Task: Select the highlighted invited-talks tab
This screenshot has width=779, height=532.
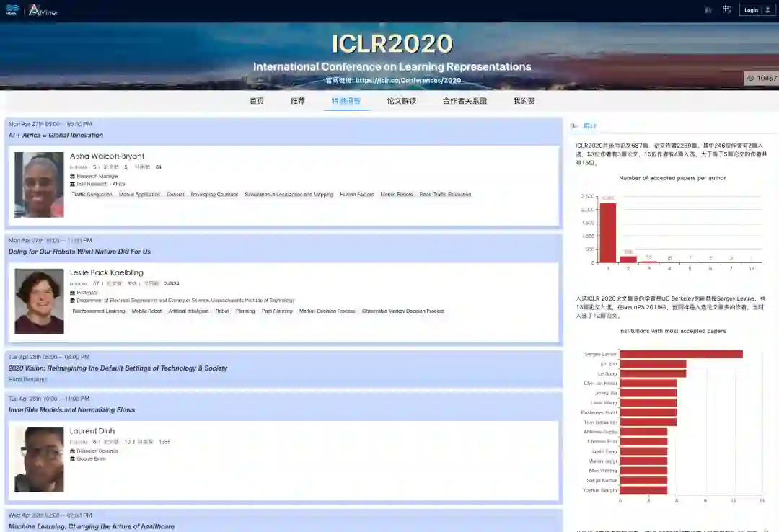Action: pyautogui.click(x=346, y=101)
